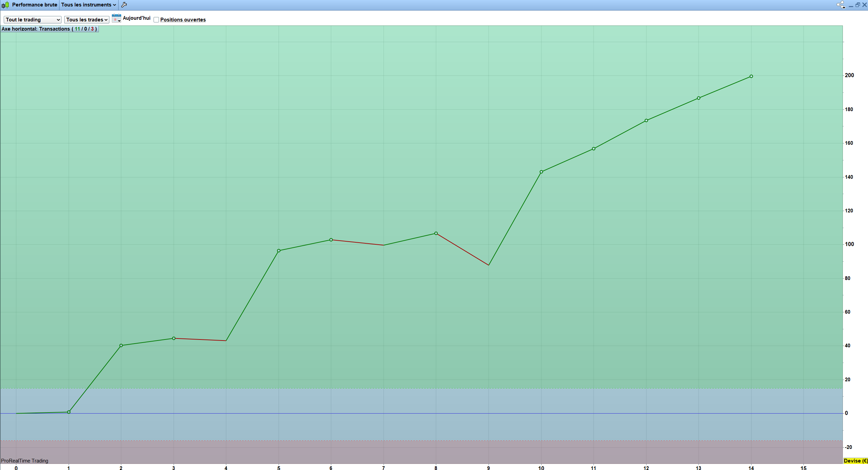Screen dimensions: 868x470
Task: Click the share icon in title bar
Action: coord(840,5)
